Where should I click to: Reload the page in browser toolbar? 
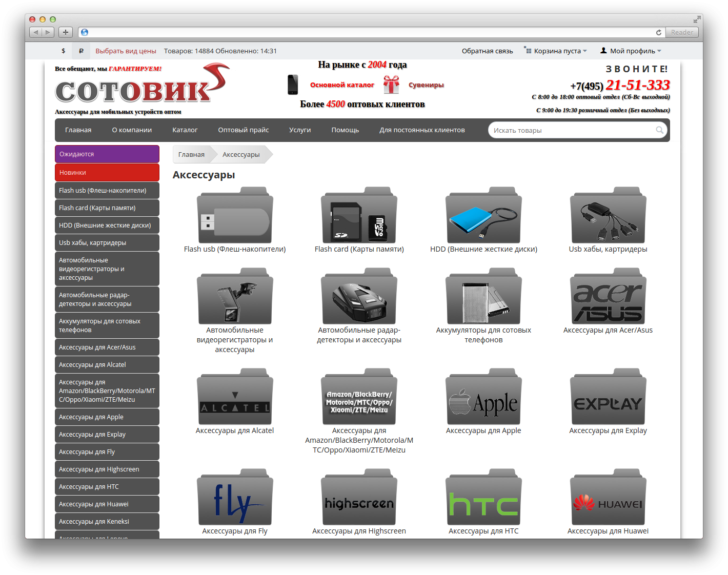click(x=659, y=32)
